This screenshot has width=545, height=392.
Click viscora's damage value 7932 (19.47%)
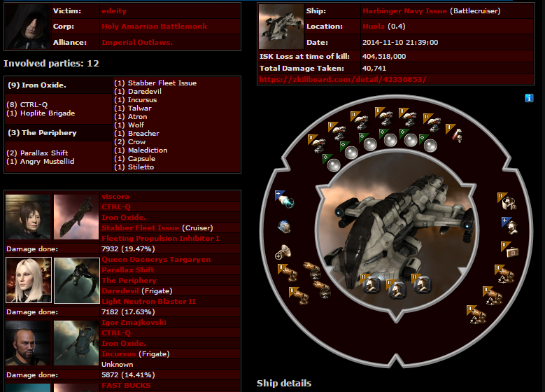pos(128,249)
